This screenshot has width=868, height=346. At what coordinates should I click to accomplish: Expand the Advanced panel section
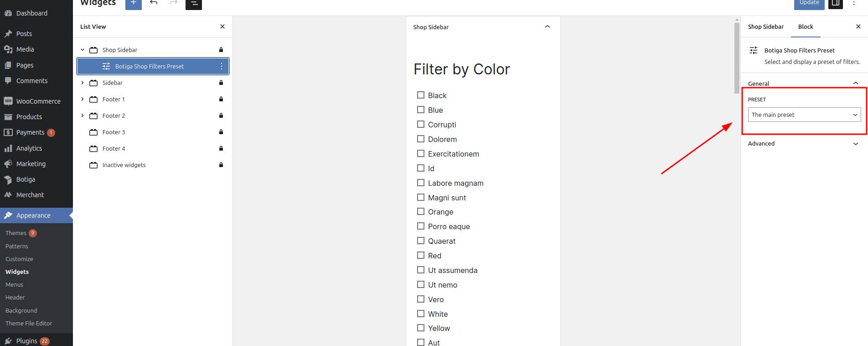pyautogui.click(x=803, y=143)
